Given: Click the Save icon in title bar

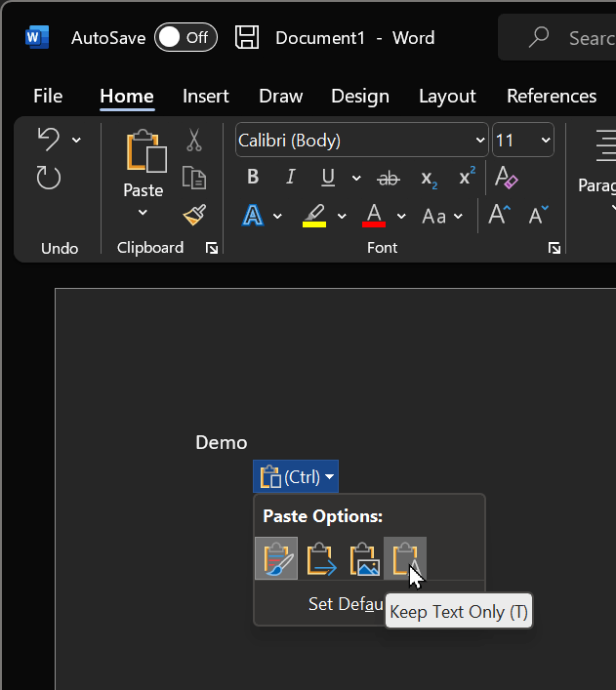Looking at the screenshot, I should pos(247,38).
